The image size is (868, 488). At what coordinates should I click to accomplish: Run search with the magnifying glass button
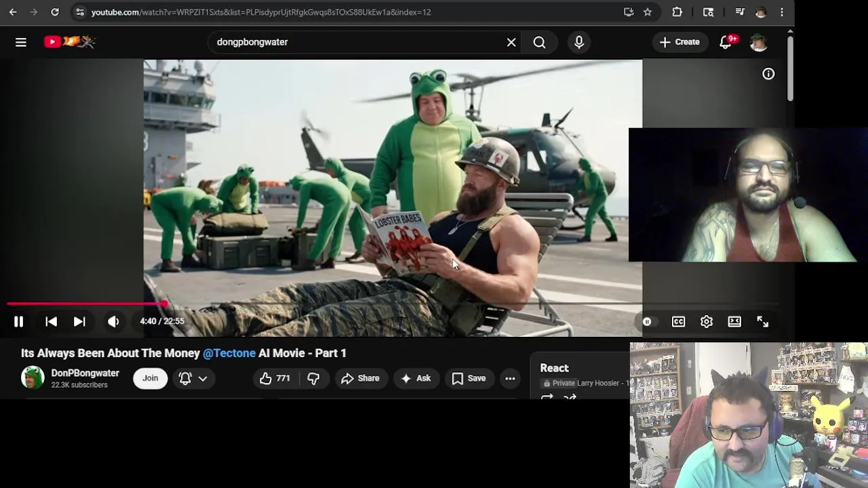[539, 42]
